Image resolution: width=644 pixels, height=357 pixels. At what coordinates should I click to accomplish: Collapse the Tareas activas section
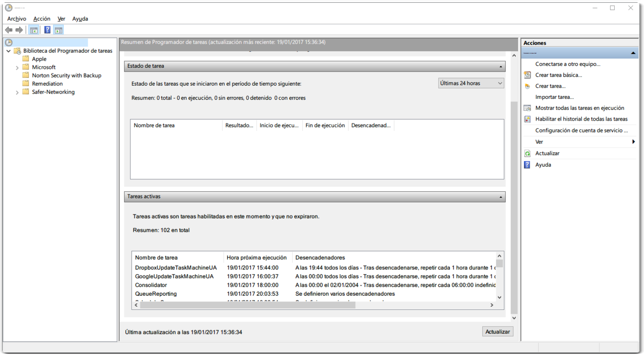tap(501, 197)
